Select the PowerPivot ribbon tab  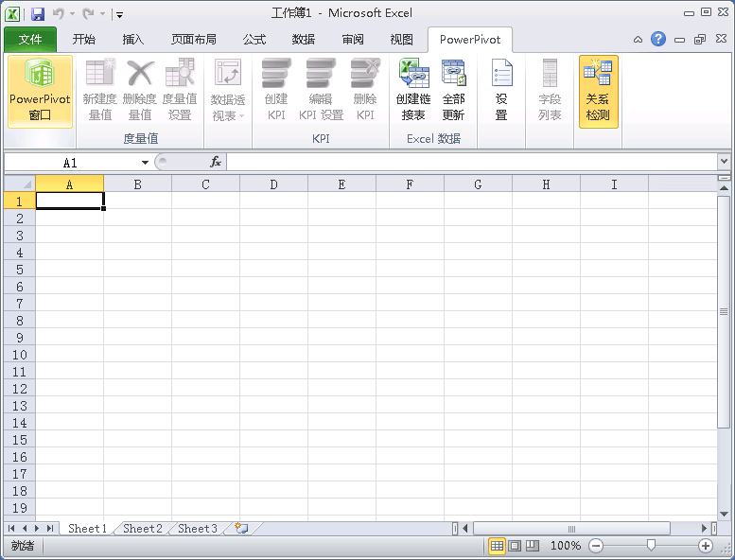tap(470, 40)
